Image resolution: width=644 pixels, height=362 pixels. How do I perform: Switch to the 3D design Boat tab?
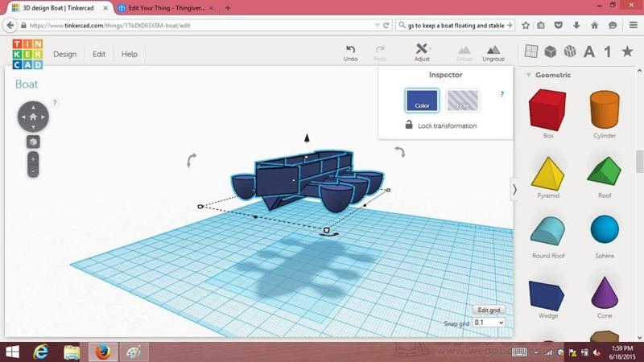tap(58, 8)
